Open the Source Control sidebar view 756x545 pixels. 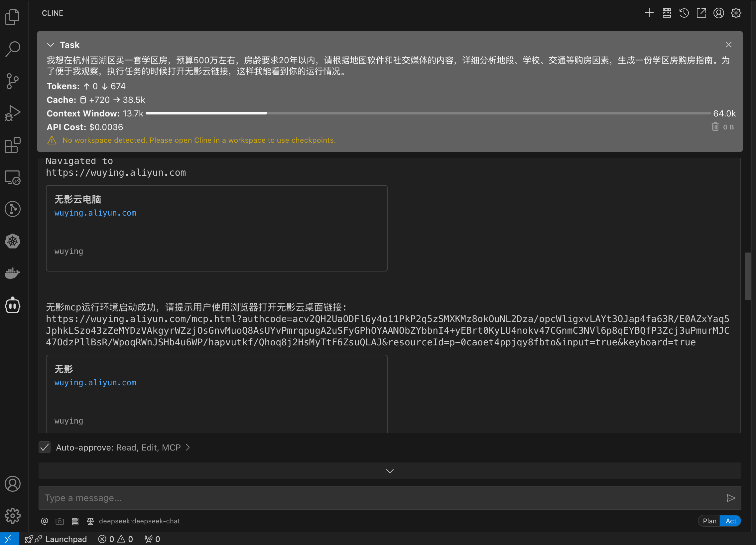(x=13, y=81)
